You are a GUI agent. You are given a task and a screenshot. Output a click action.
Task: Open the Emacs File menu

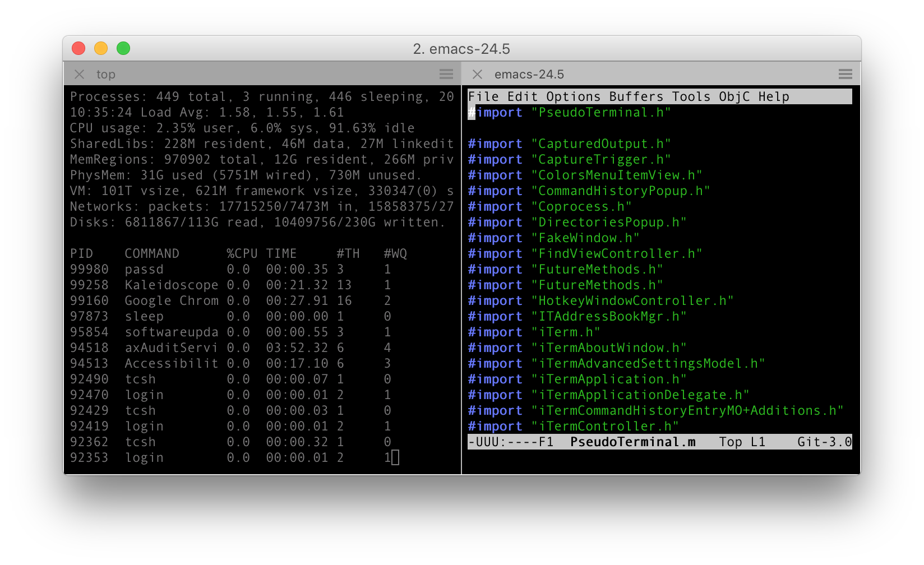[x=483, y=97]
